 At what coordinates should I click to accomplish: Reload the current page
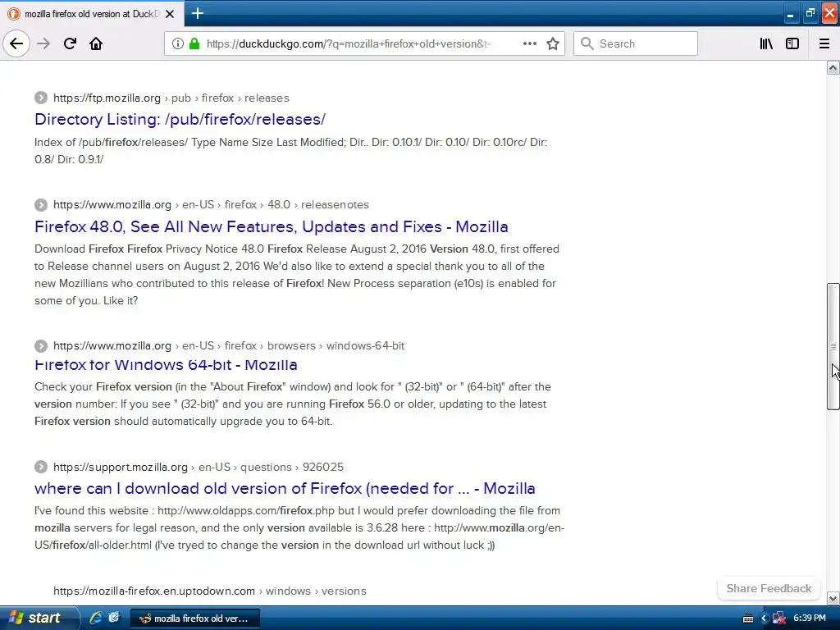point(70,43)
